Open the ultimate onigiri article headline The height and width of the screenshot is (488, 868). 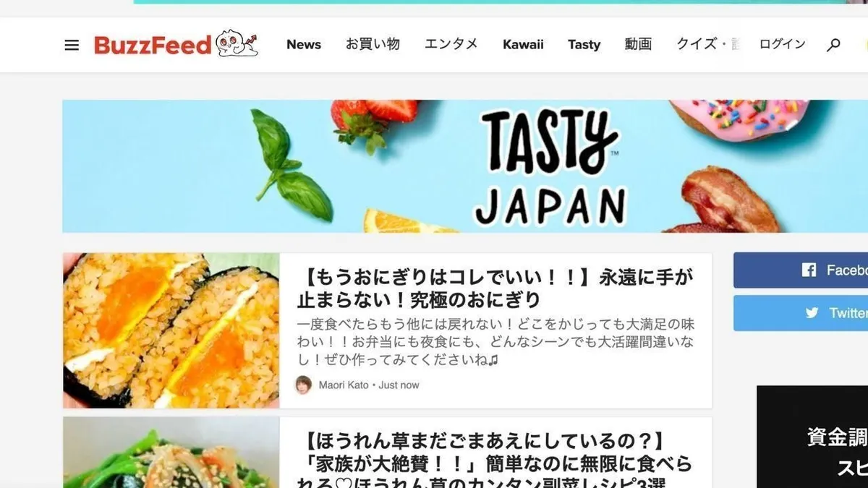pyautogui.click(x=495, y=287)
